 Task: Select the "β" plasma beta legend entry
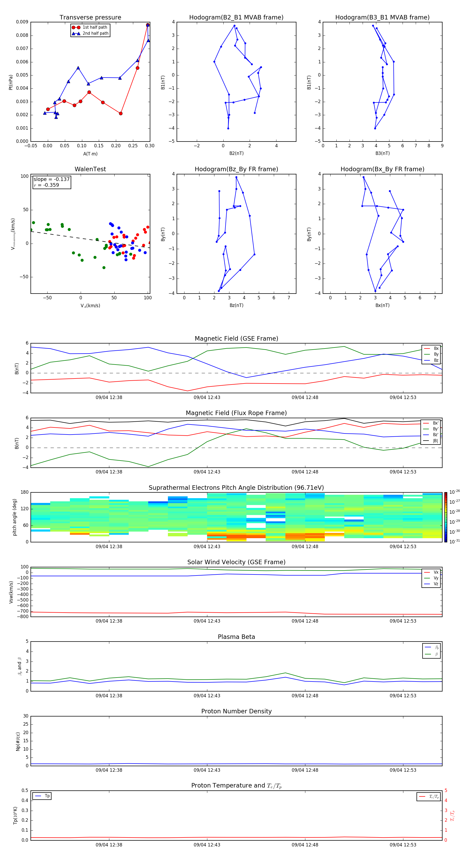tap(431, 654)
